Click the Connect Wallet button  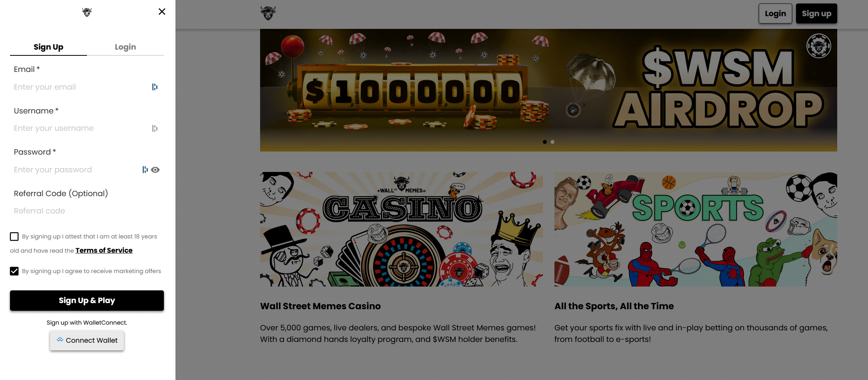click(x=87, y=340)
